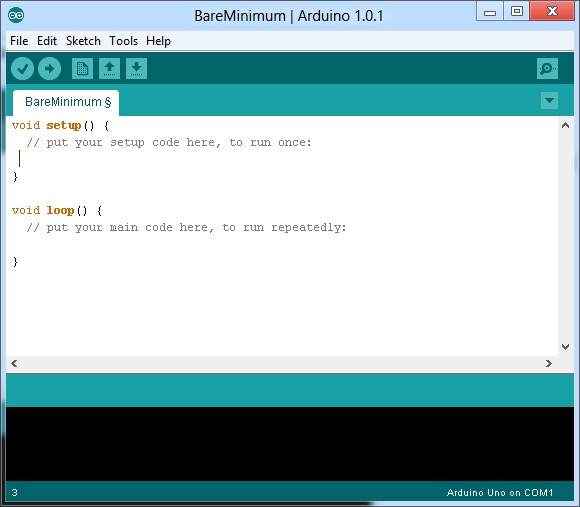Image resolution: width=580 pixels, height=507 pixels.
Task: Maximize the Arduino window
Action: tap(516, 12)
